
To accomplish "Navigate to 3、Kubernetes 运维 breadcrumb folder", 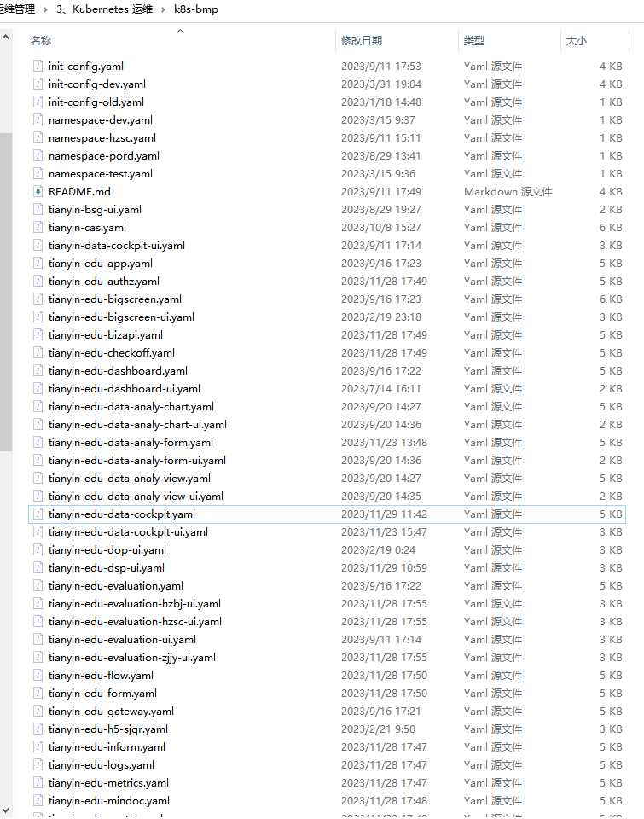I will [x=105, y=9].
